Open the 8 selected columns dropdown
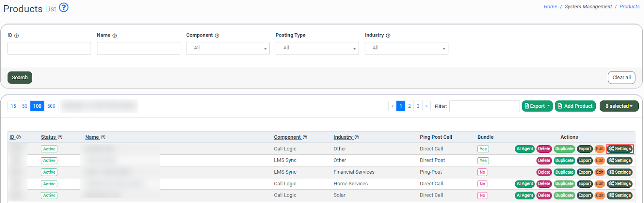The width and height of the screenshot is (644, 203). pos(619,106)
